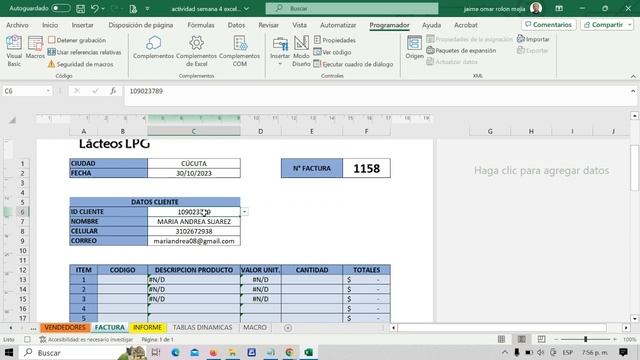Select the FACTURA sheet tab
640x360 pixels.
tap(109, 327)
